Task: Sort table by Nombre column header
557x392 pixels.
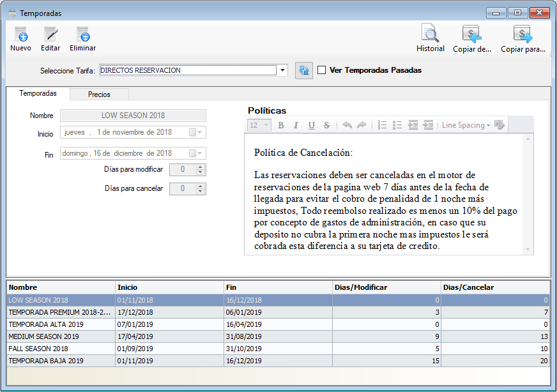Action: coord(61,287)
